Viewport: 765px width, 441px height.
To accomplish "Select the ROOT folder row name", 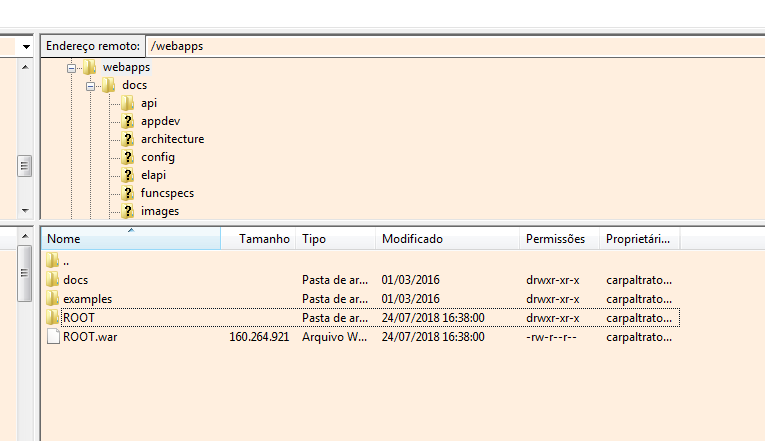I will point(79,318).
